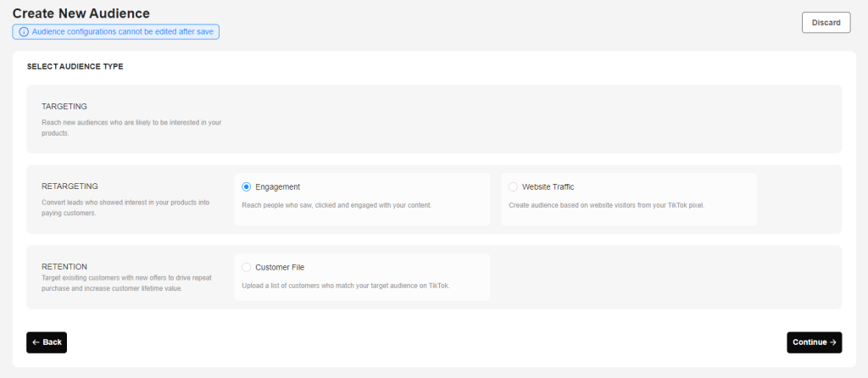Click the Continue button
The height and width of the screenshot is (378, 868).
click(x=815, y=342)
